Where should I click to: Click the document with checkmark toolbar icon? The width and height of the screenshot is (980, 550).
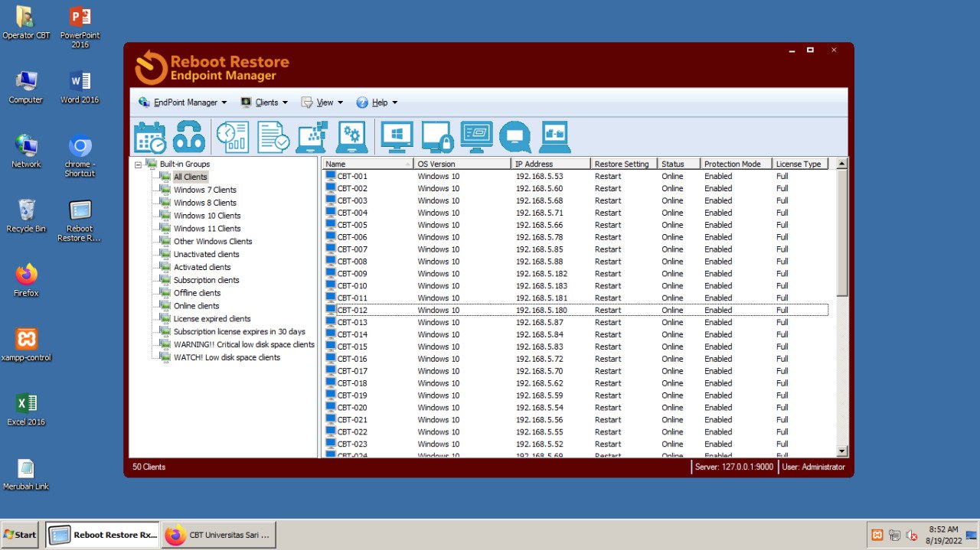pos(273,138)
